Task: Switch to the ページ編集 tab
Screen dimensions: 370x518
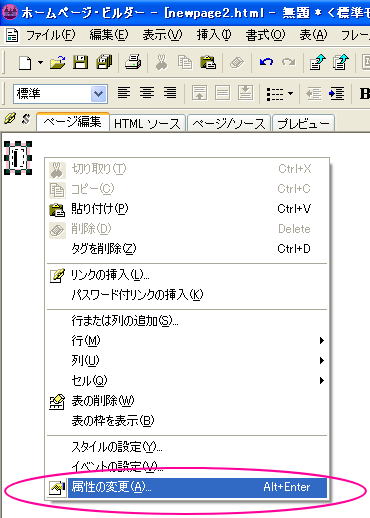Action: (73, 122)
